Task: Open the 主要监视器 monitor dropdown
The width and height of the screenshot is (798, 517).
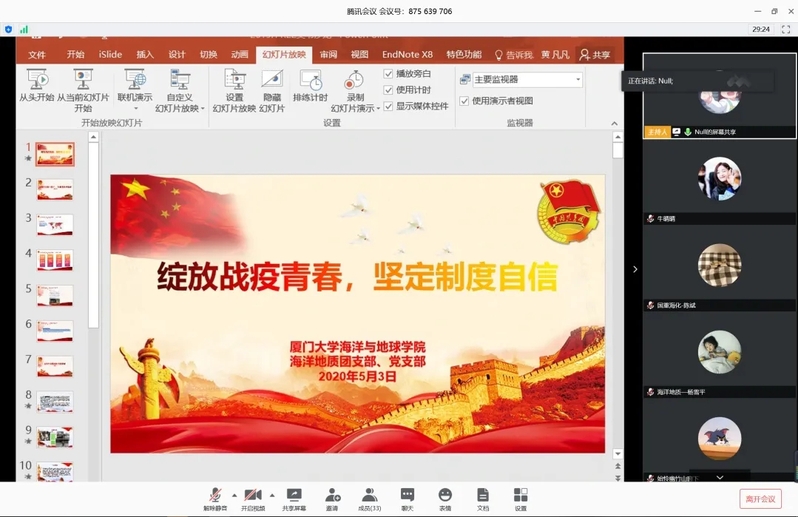Action: click(x=578, y=80)
